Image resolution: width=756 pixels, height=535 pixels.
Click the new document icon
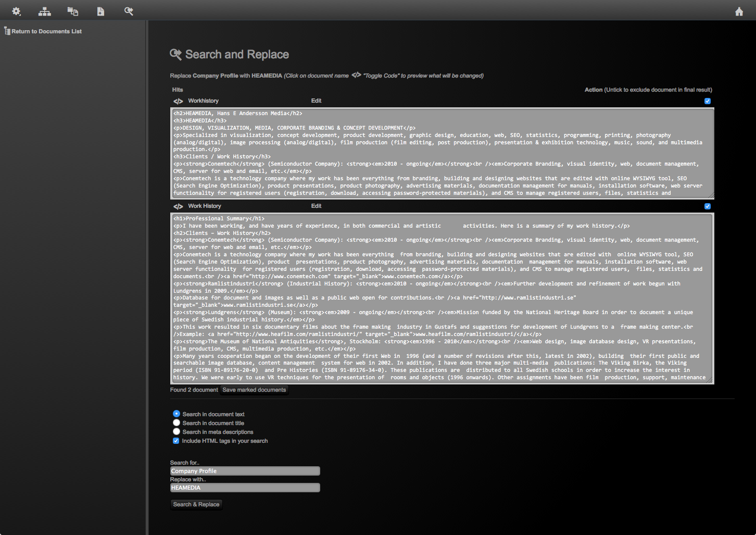100,11
